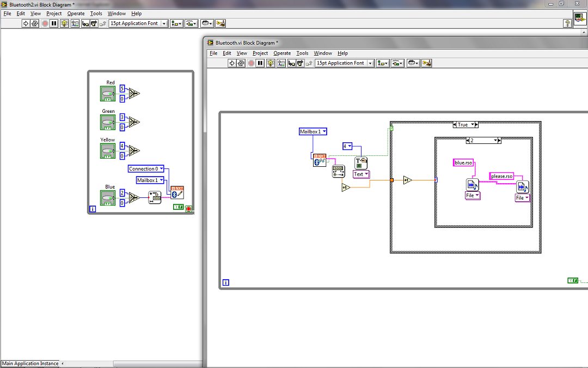Click Run Continuously in Bluetooth.vi toolbar
The height and width of the screenshot is (368, 588).
[x=241, y=63]
